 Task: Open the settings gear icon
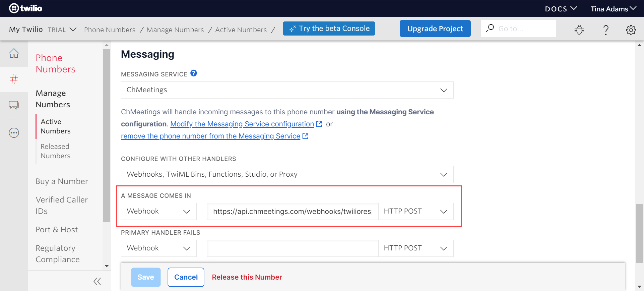tap(631, 30)
